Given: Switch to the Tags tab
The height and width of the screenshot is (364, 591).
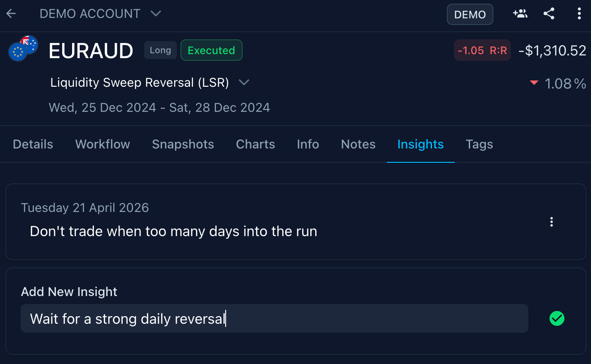Looking at the screenshot, I should click(479, 144).
